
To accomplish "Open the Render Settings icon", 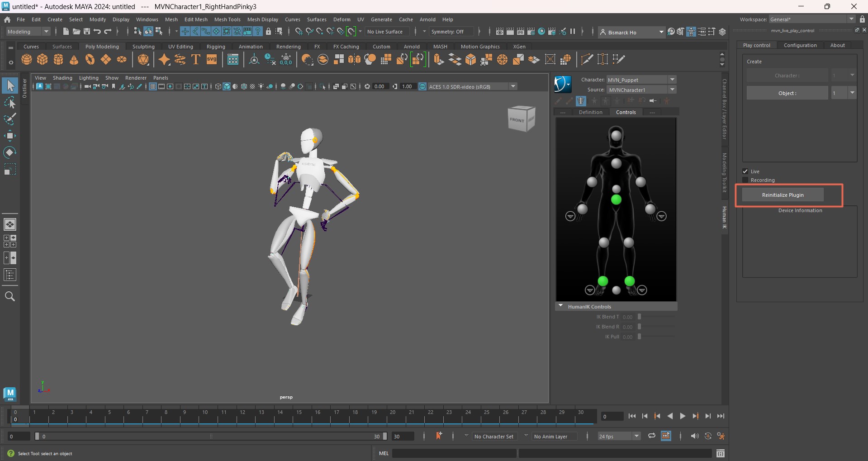I will [x=531, y=32].
